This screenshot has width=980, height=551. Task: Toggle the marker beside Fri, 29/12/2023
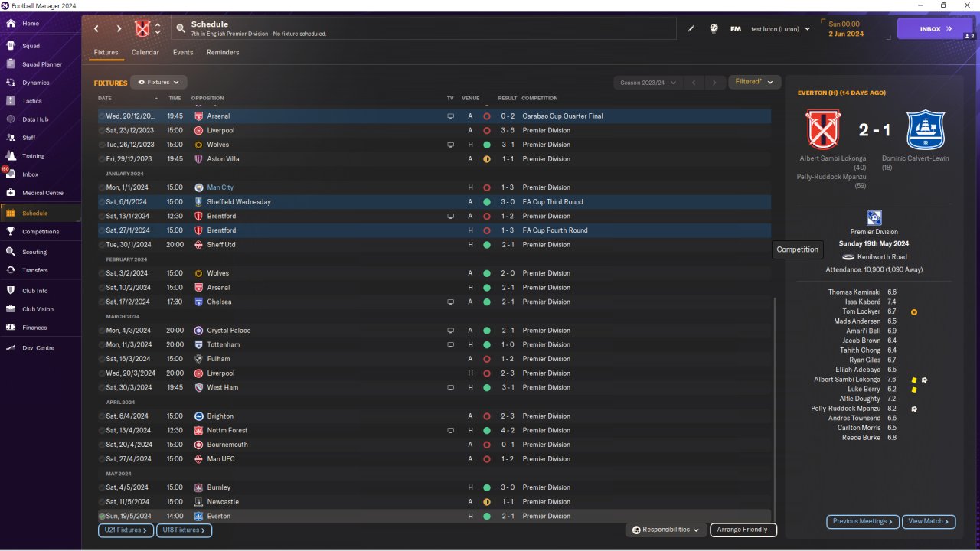point(102,159)
